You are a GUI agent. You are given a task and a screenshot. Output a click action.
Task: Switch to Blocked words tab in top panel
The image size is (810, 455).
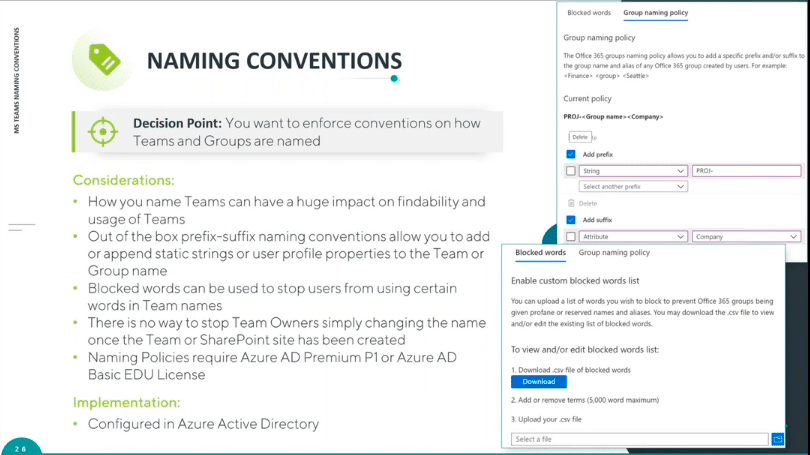(589, 13)
